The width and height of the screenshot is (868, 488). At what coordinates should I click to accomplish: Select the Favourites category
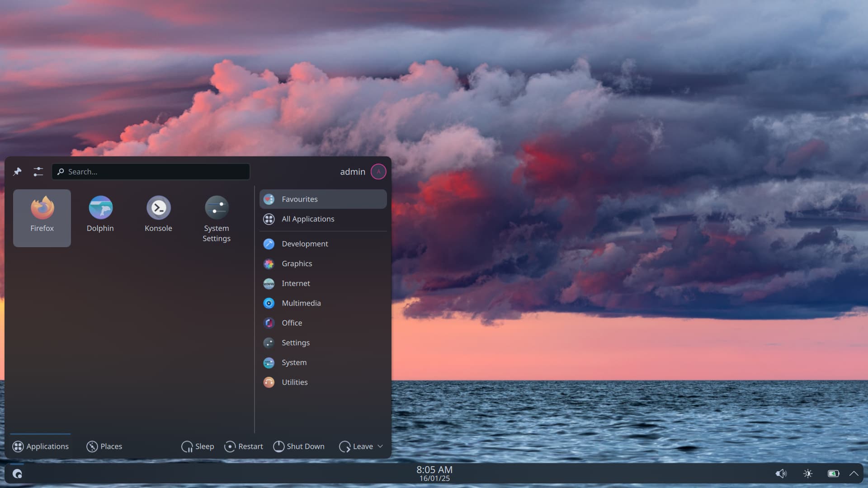pos(323,199)
